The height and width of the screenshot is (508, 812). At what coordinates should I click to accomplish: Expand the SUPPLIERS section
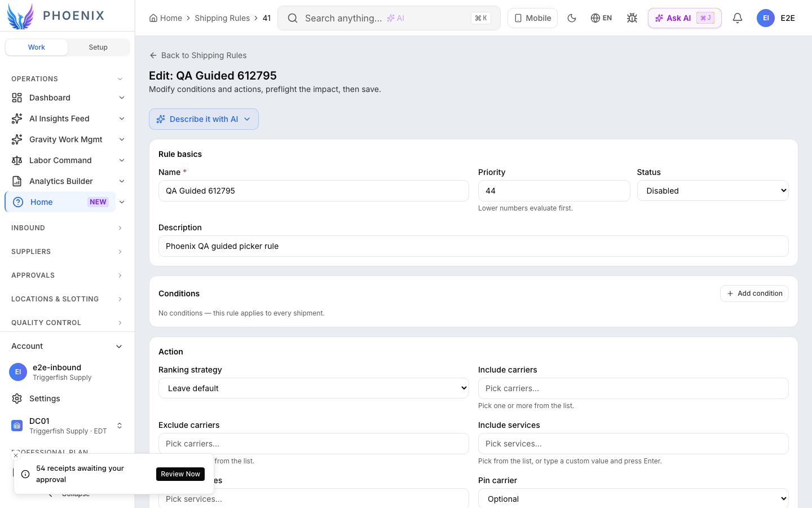click(x=67, y=252)
